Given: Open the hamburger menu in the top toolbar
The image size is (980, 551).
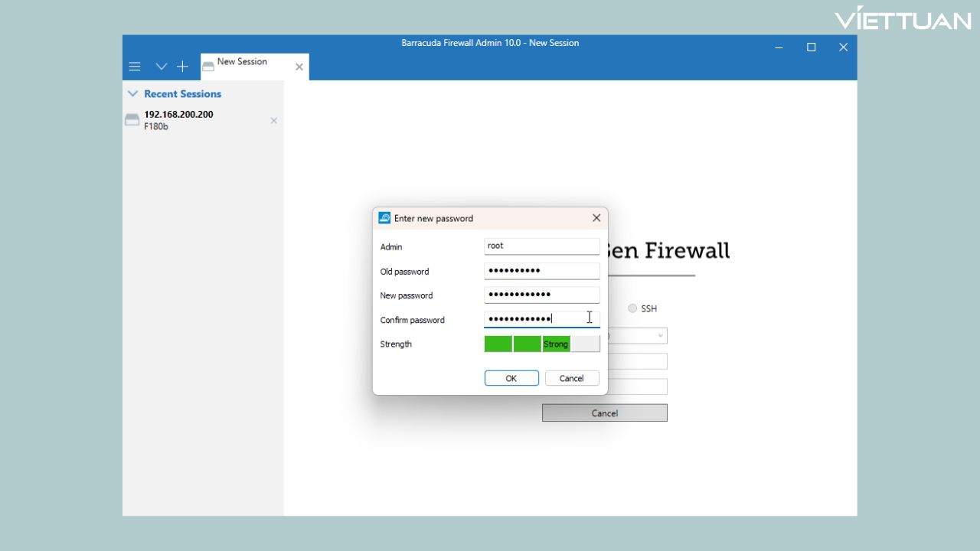Looking at the screenshot, I should [135, 67].
